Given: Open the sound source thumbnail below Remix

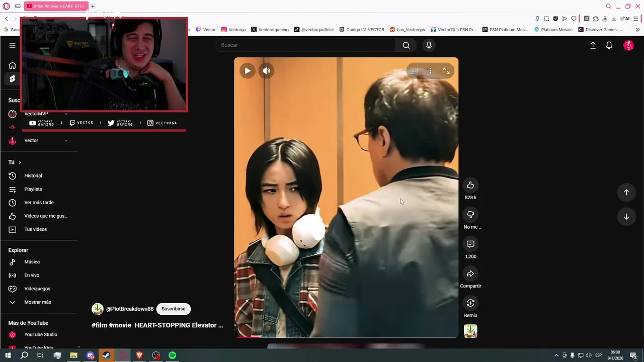Looking at the screenshot, I should (x=470, y=331).
